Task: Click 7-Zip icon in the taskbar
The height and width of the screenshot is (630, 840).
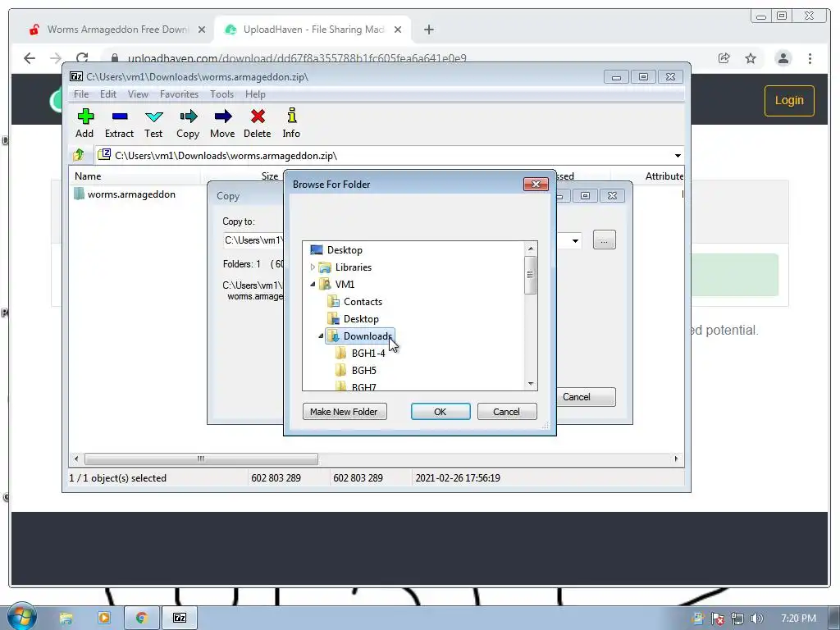Action: (x=180, y=619)
